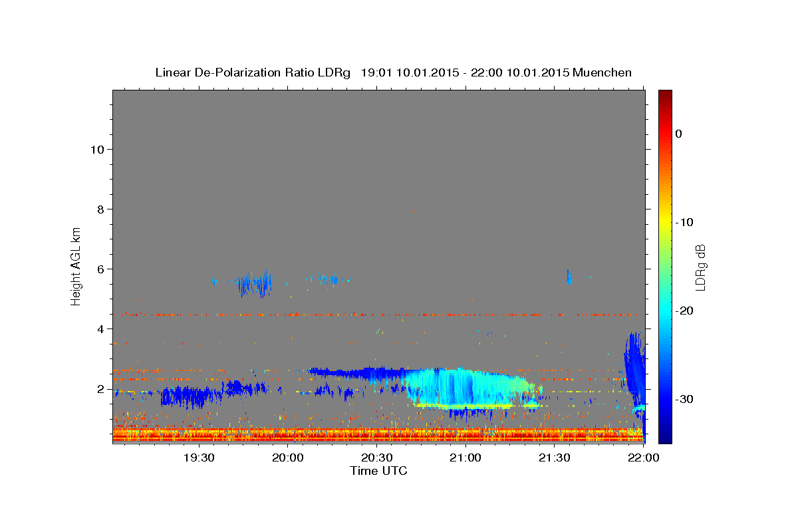Click the plot title 'Linear De-Polarization Ratio LDRg'
Image resolution: width=798 pixels, height=532 pixels.
(252, 72)
